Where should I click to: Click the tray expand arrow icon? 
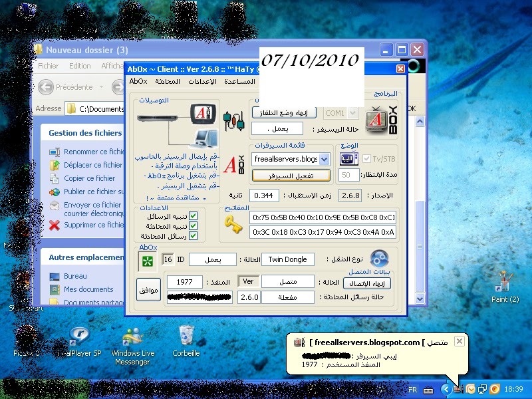coord(446,389)
